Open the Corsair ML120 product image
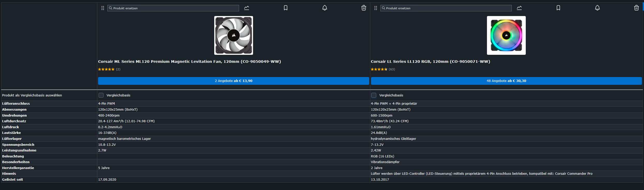Screen dimensions: 644x190 pyautogui.click(x=234, y=35)
